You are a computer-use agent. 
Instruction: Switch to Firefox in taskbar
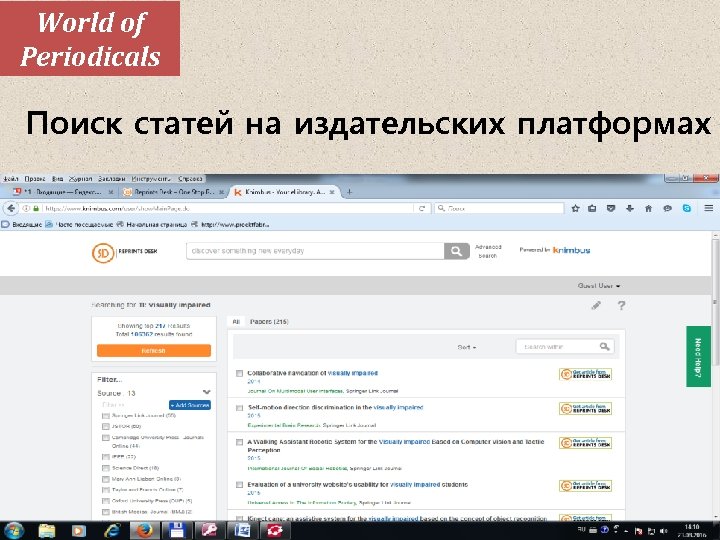click(144, 531)
